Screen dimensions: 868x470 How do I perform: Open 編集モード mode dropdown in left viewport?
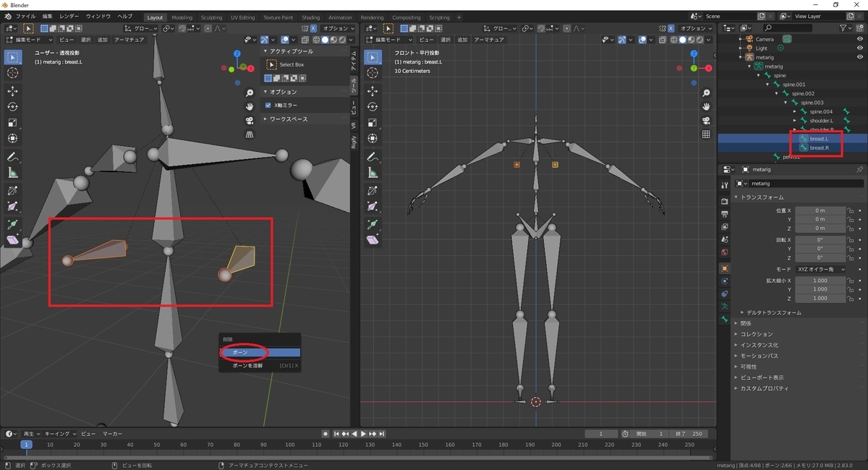coord(30,40)
